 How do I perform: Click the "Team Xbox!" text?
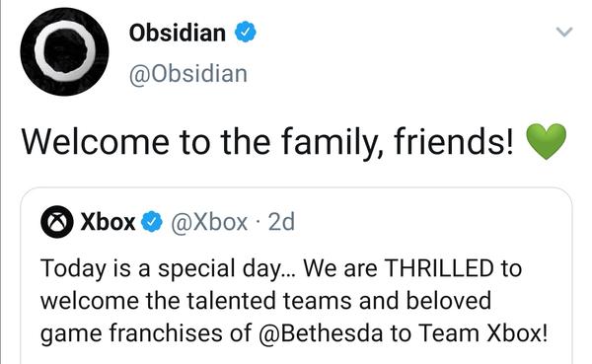tap(482, 333)
